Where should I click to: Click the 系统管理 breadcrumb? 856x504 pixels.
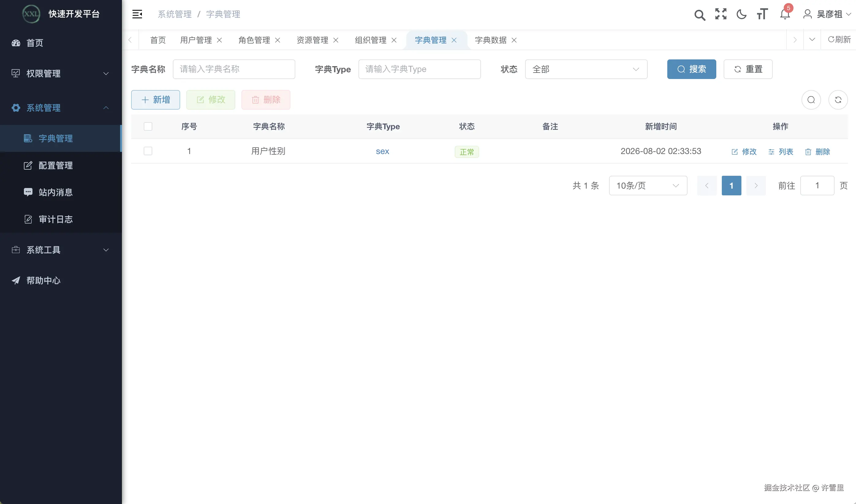(x=175, y=14)
